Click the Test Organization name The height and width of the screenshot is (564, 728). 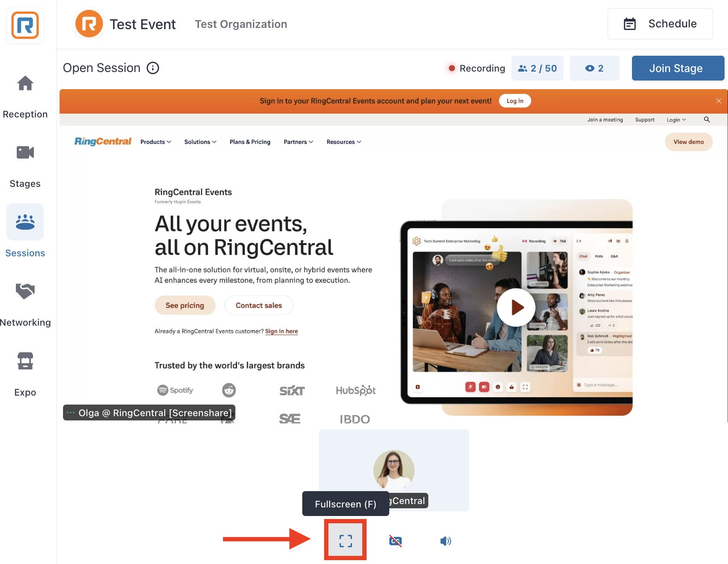point(241,24)
